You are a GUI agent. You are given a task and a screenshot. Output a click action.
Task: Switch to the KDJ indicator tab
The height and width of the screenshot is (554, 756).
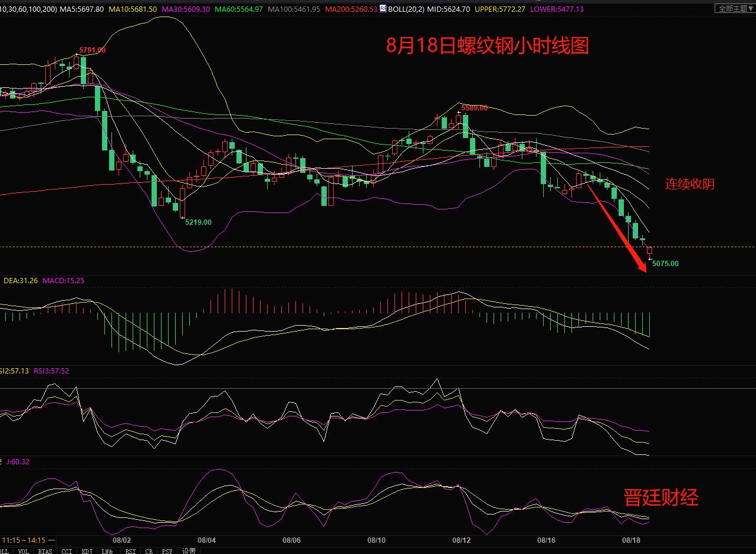pyautogui.click(x=87, y=550)
